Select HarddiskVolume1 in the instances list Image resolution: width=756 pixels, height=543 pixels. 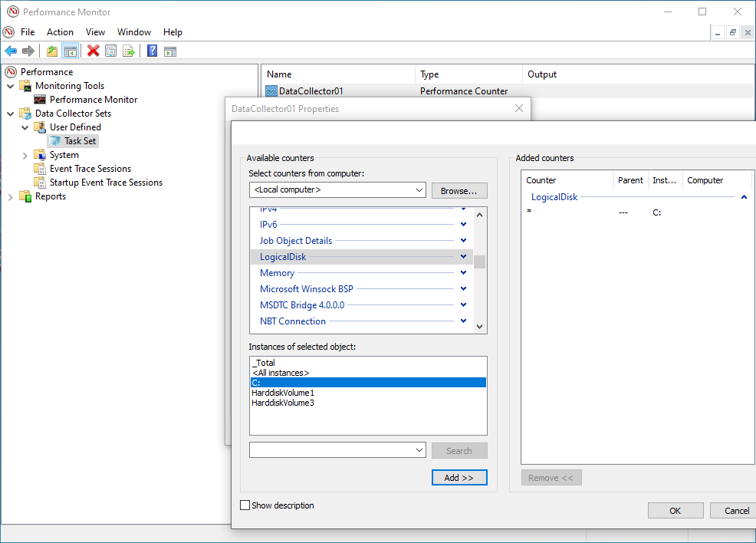282,393
